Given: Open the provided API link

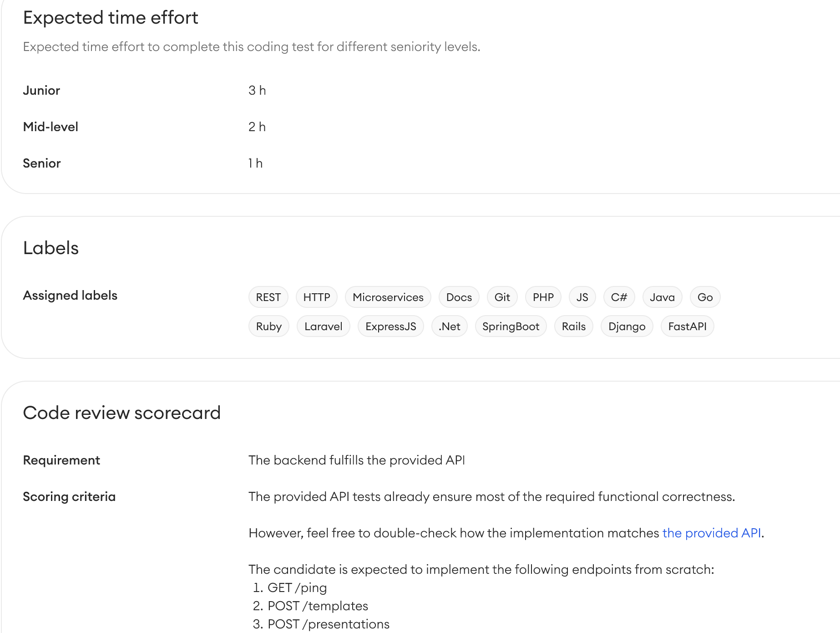Looking at the screenshot, I should tap(712, 533).
